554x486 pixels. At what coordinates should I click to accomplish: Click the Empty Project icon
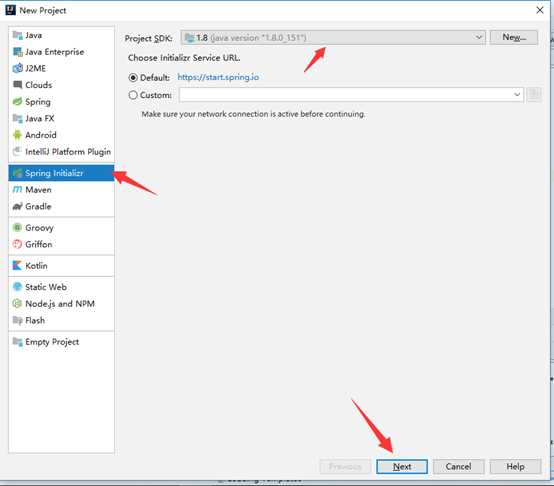pos(17,342)
